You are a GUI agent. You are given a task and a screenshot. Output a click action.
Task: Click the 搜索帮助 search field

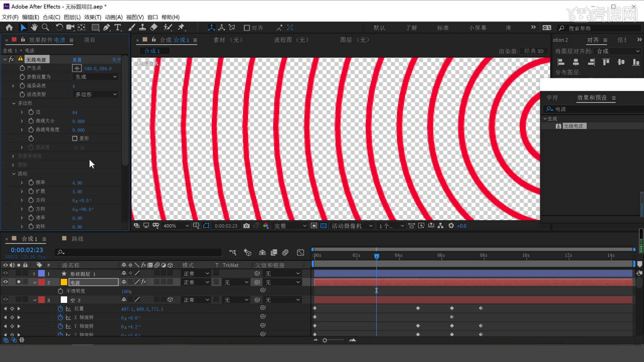599,28
